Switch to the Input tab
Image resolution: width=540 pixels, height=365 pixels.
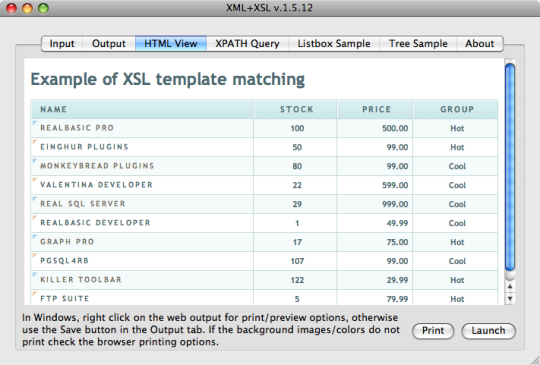coord(62,44)
